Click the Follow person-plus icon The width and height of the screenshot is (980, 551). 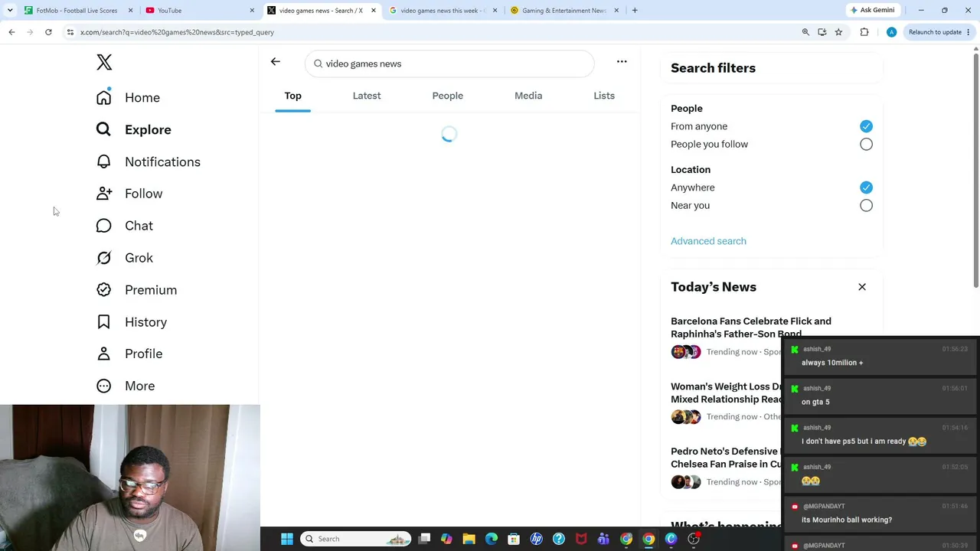pos(103,194)
